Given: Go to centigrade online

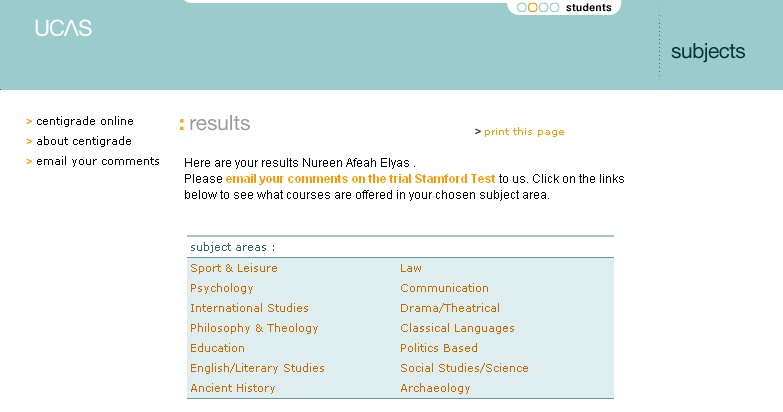Looking at the screenshot, I should click(85, 121).
